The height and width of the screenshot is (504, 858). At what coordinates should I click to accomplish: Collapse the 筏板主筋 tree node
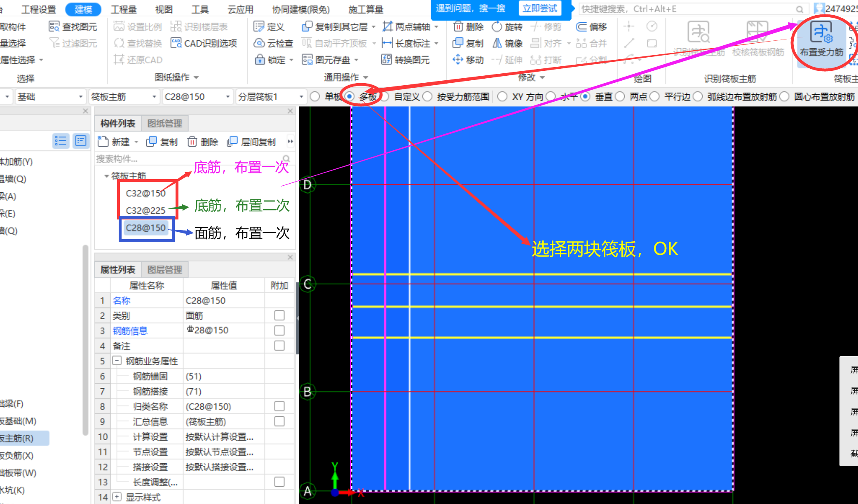click(106, 176)
